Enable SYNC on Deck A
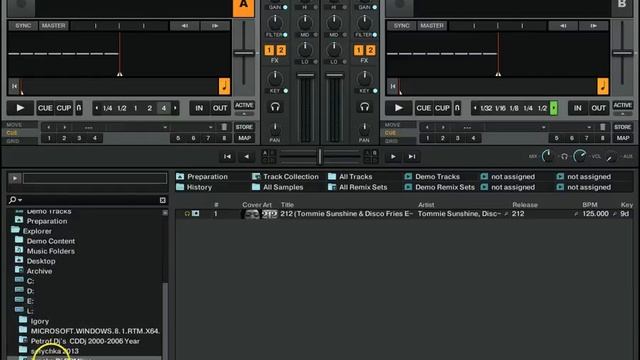This screenshot has width=640, height=360. tap(23, 26)
